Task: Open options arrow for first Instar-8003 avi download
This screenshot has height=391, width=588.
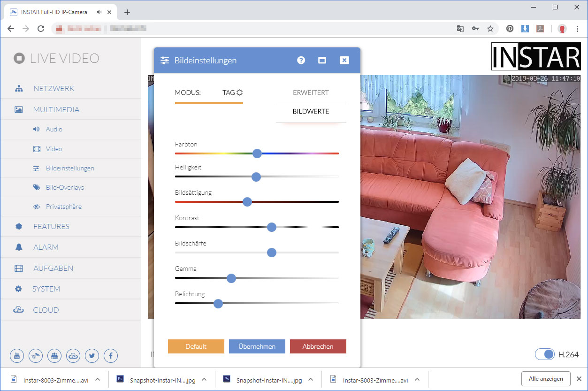Action: coord(98,379)
